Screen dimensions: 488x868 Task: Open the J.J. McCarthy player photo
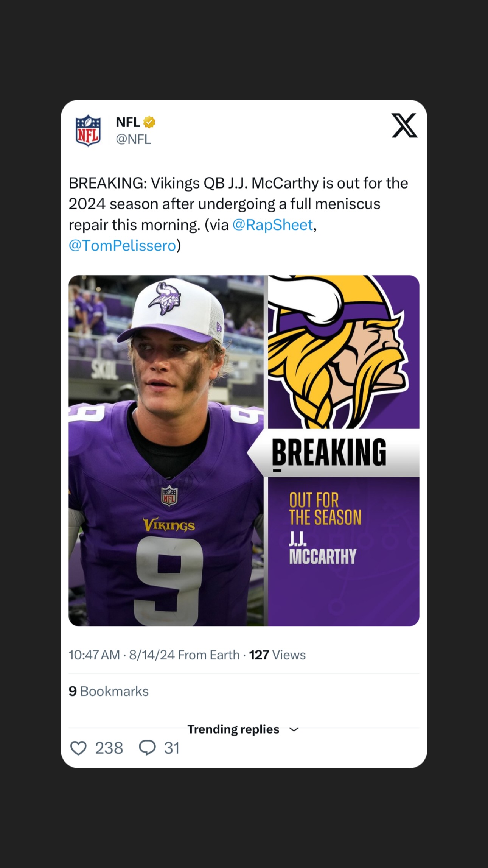[166, 450]
